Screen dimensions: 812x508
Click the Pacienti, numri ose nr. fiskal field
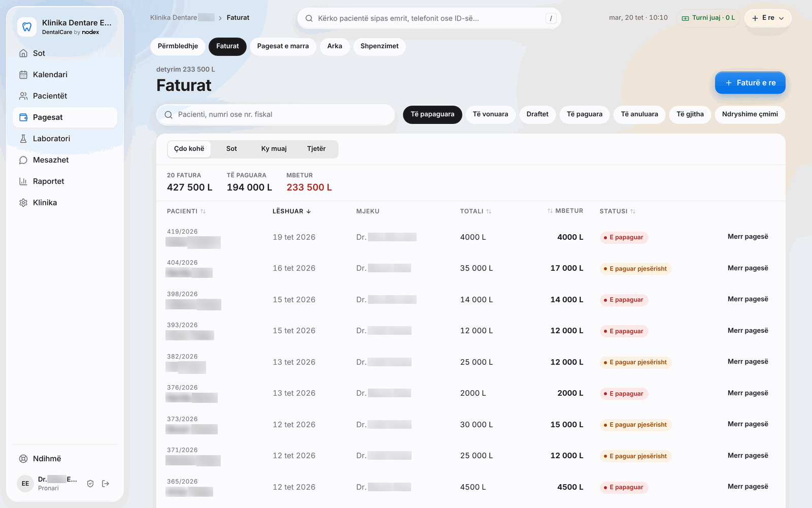click(x=276, y=115)
